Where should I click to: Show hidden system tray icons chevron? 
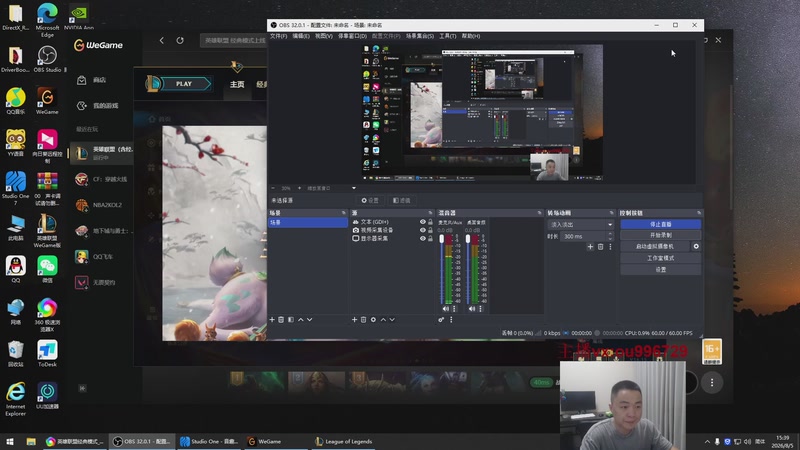(707, 442)
